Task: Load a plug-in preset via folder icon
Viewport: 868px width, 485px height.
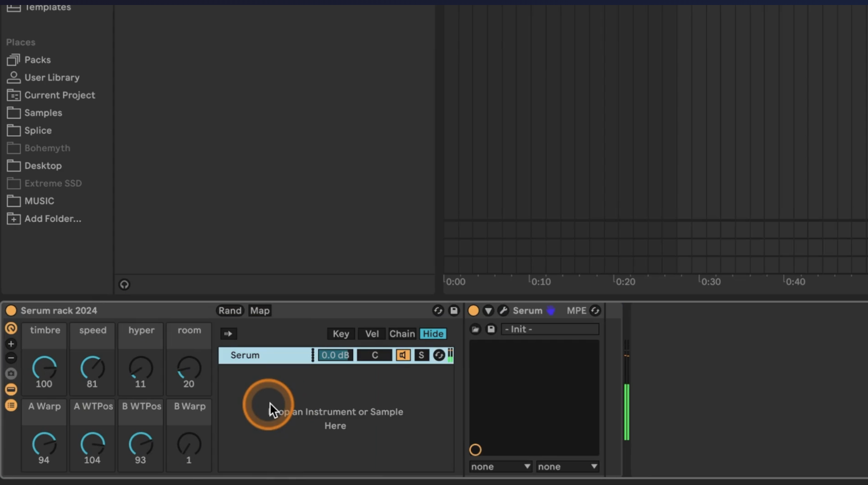Action: coord(475,329)
